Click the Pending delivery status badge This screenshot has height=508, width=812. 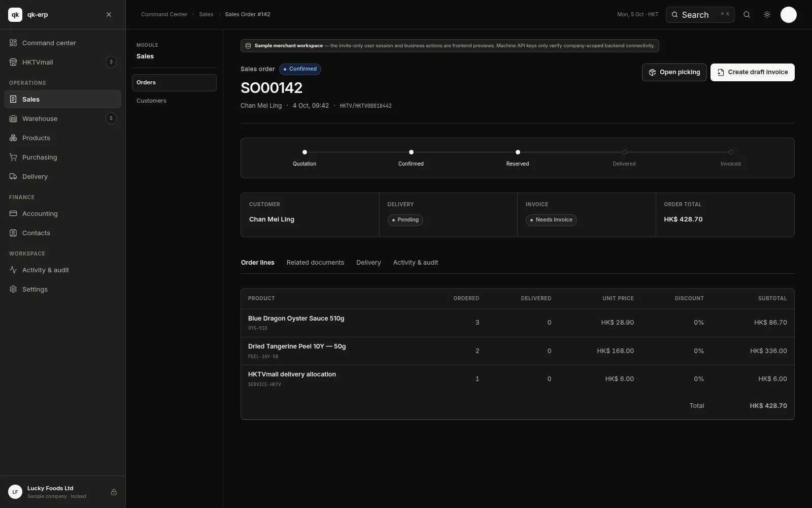coord(405,220)
